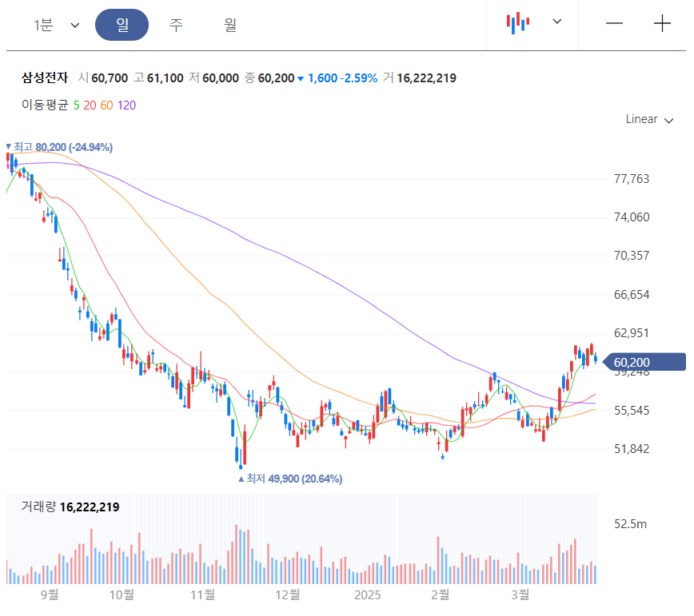Click the 최고 80,200 high marker
The height and width of the screenshot is (616, 694).
click(59, 147)
